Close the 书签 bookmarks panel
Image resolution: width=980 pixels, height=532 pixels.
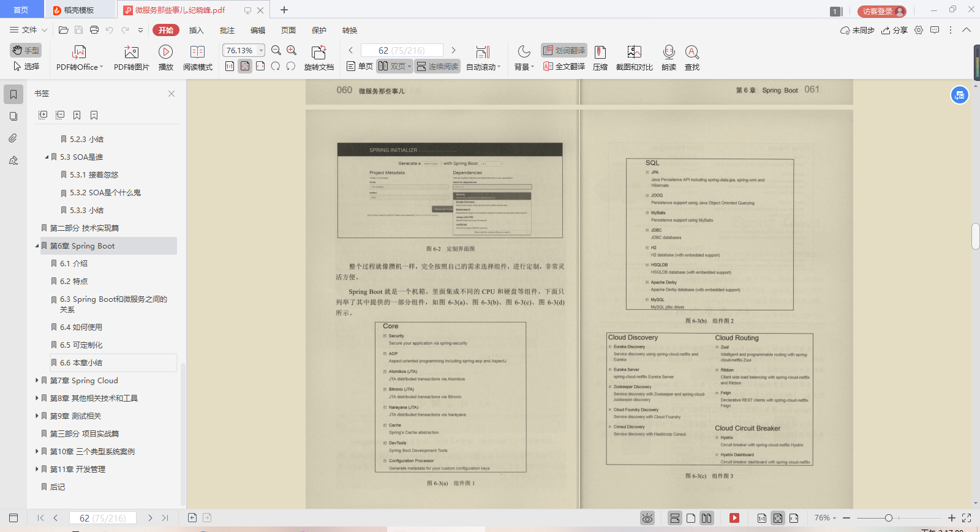coord(171,94)
